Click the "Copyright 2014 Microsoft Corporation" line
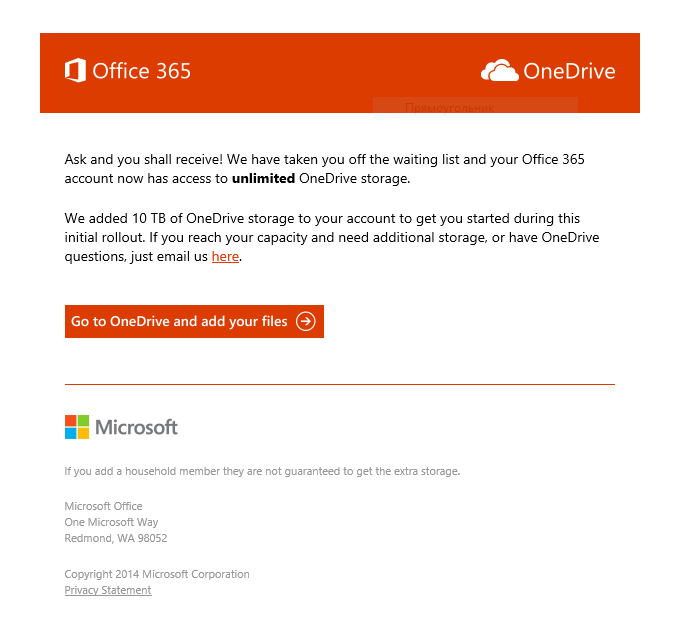The image size is (680, 625). [x=157, y=574]
